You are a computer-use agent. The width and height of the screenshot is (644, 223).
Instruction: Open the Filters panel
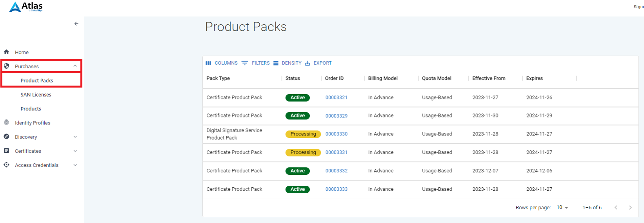[256, 63]
